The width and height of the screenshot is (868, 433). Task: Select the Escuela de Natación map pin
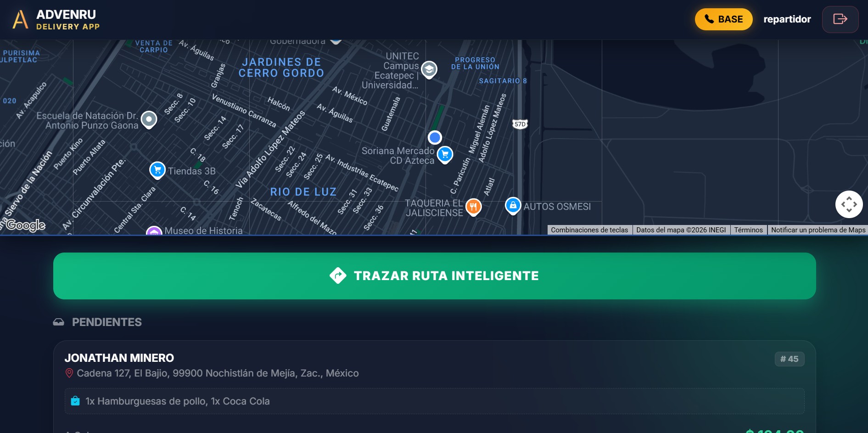pyautogui.click(x=149, y=120)
